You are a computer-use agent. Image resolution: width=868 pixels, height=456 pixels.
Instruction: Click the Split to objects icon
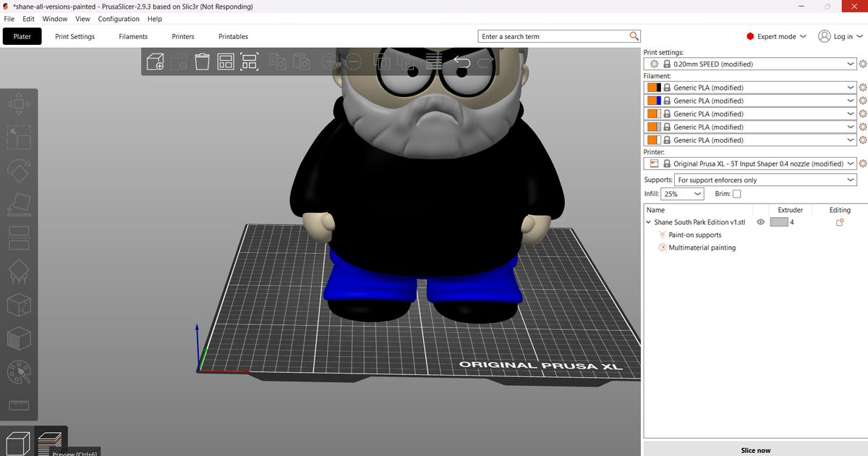tap(383, 62)
